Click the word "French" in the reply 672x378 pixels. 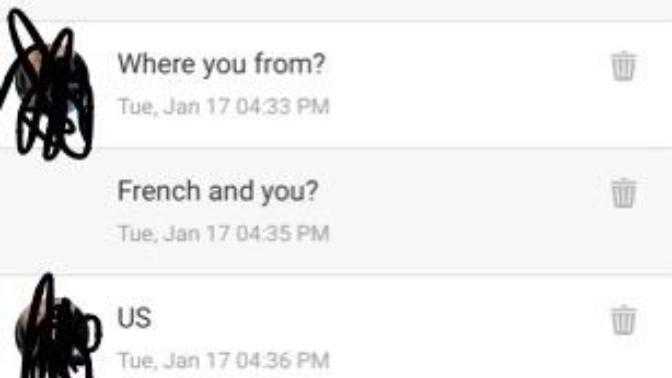pyautogui.click(x=159, y=190)
